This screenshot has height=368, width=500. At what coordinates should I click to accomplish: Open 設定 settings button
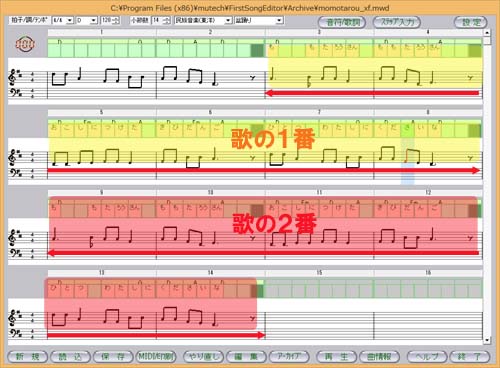[x=471, y=22]
